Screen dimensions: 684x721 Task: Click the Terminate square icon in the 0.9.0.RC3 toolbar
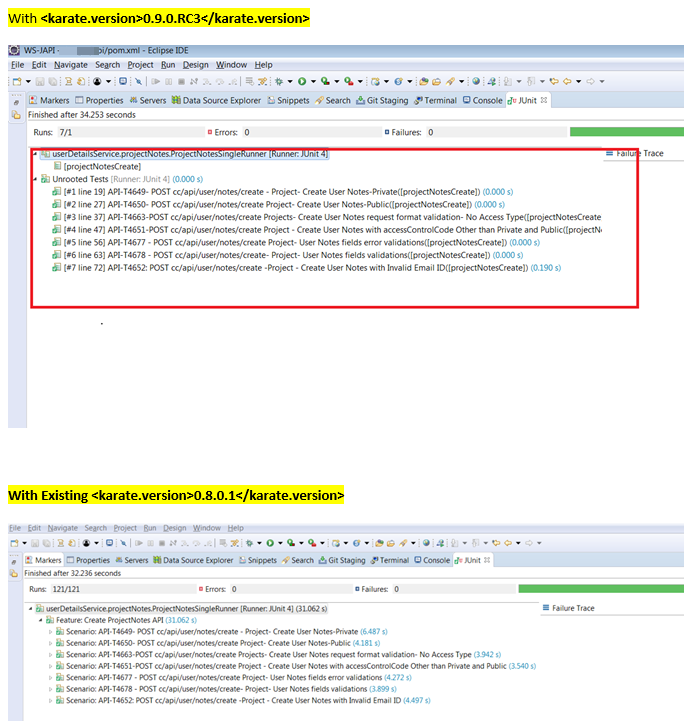(182, 81)
